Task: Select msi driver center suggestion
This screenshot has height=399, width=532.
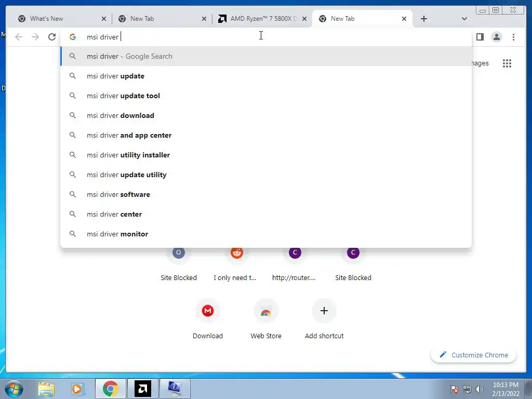Action: [266, 214]
